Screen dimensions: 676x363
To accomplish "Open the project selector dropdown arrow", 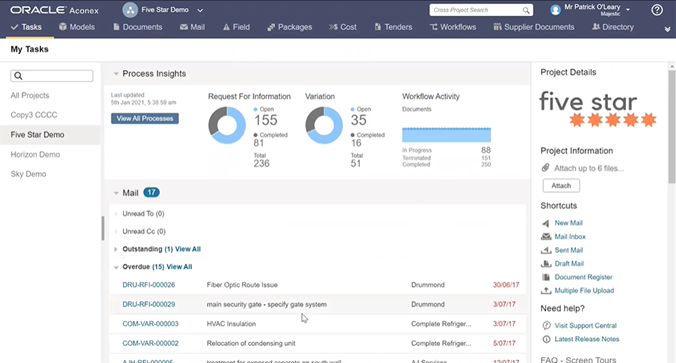I will point(200,10).
